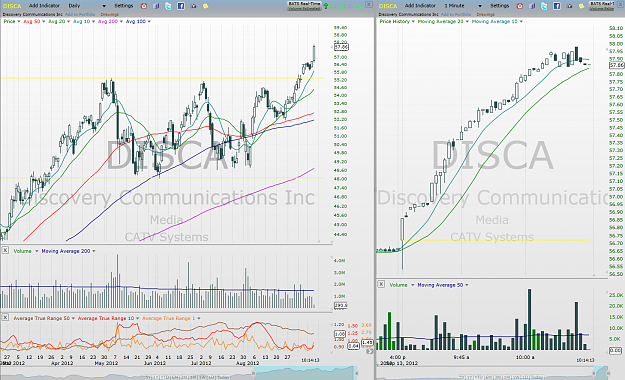
Task: Remove the 1 Minute Volume panel with its X icon
Action: tap(381, 284)
